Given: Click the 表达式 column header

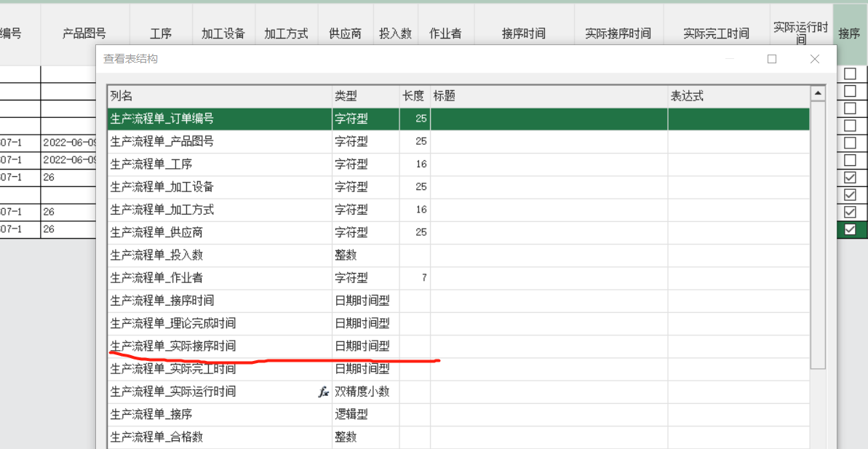Looking at the screenshot, I should pos(736,96).
